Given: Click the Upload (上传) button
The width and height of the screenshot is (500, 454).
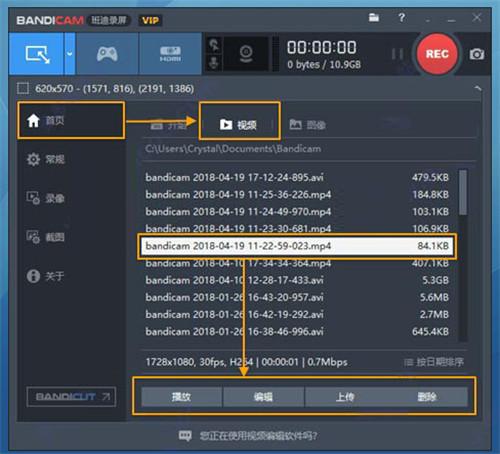Looking at the screenshot, I should click(345, 397).
